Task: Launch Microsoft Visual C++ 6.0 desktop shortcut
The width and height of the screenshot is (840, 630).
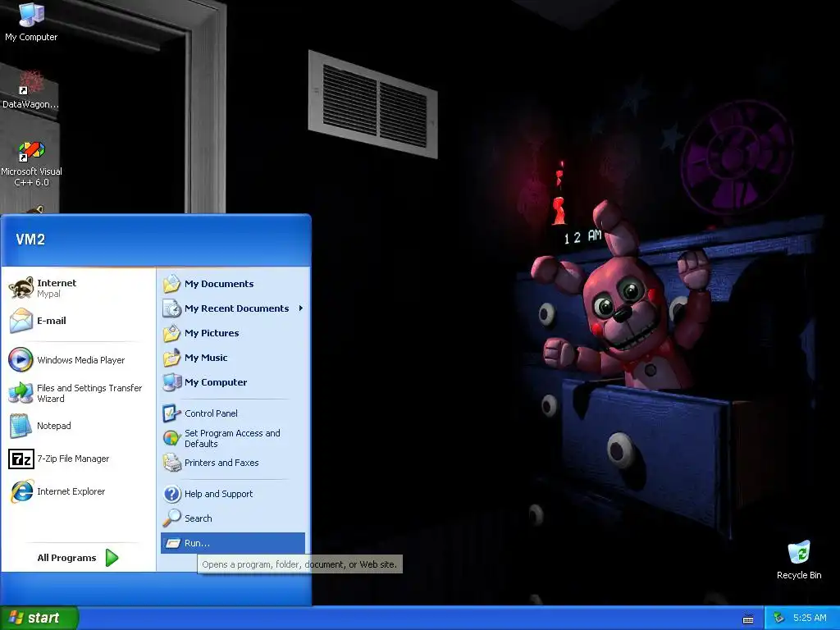Action: click(31, 163)
